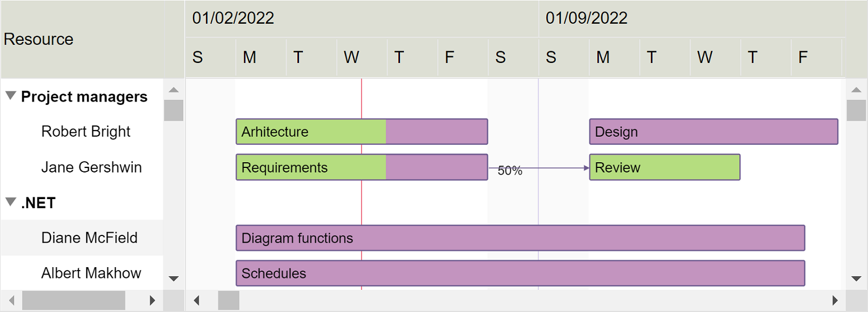Click the 01/09/2022 week header
The image size is (868, 312).
coord(587,18)
